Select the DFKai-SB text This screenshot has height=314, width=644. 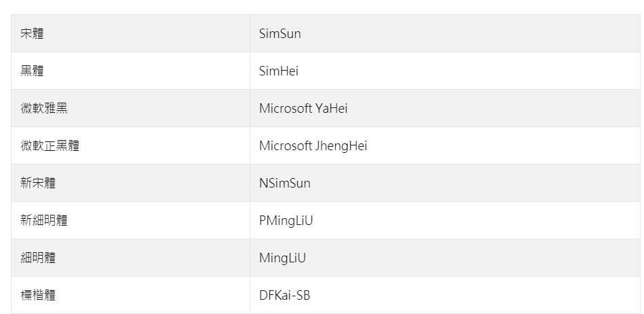(x=284, y=296)
